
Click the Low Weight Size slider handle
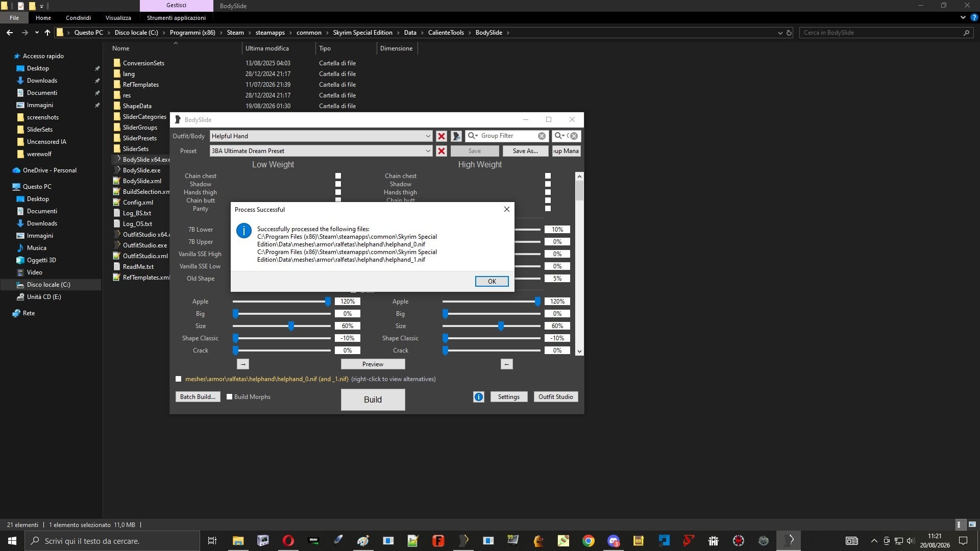291,326
